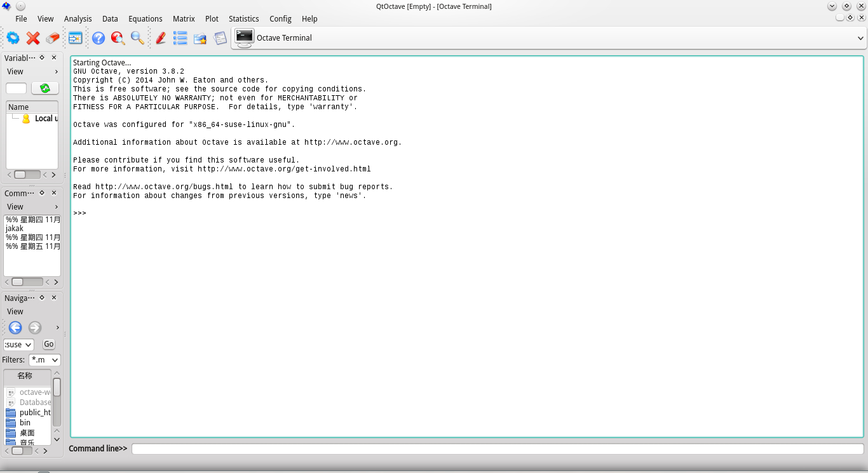This screenshot has height=473, width=868.
Task: Click the stacked documents toolbar icon
Action: (x=220, y=38)
